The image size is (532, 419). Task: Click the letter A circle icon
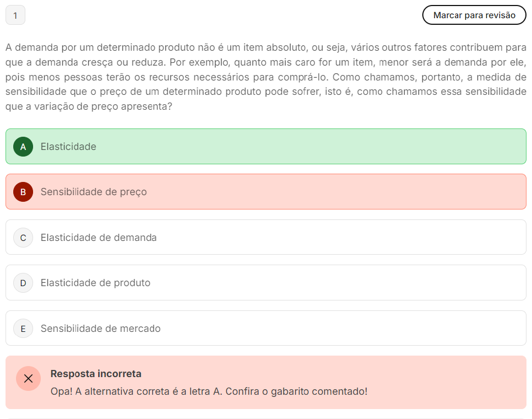[23, 147]
